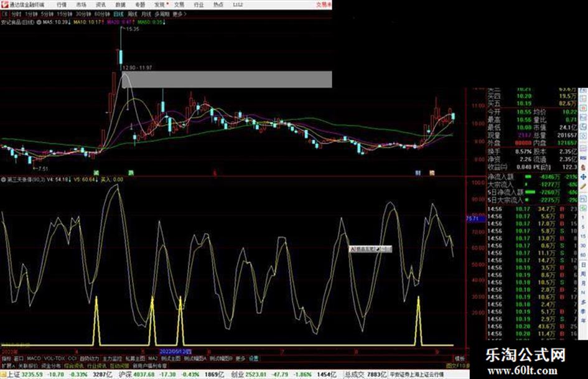588x379 pixels.
Task: Open the 数据 menu
Action: [120, 4]
